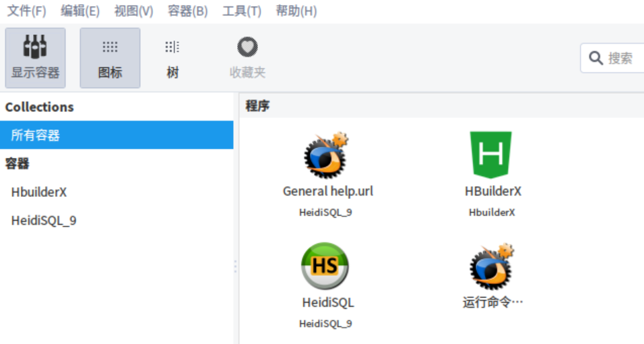Select 所有容器 in Collections

[x=117, y=135]
